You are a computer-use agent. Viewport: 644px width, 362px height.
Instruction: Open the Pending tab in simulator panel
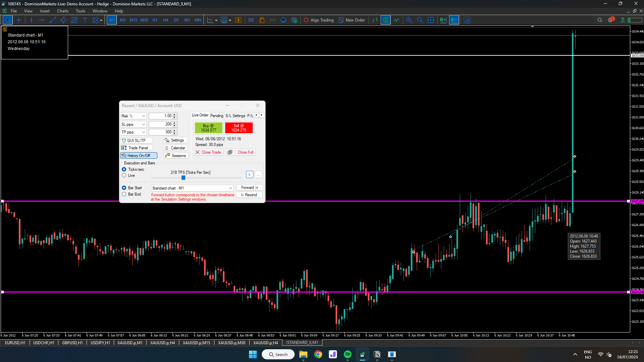217,116
